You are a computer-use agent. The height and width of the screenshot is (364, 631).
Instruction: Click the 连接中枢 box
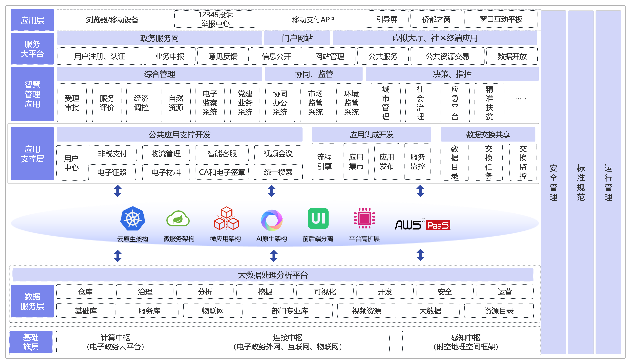(287, 342)
